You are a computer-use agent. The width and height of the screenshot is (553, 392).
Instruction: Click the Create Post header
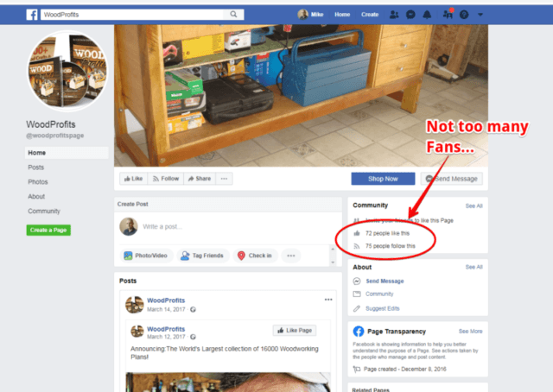click(132, 204)
